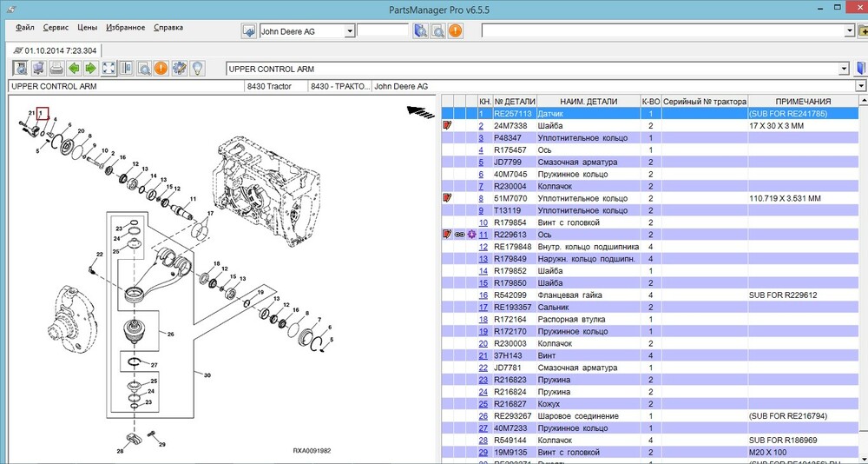Click the light bulb hint icon
This screenshot has width=868, height=464.
(197, 68)
